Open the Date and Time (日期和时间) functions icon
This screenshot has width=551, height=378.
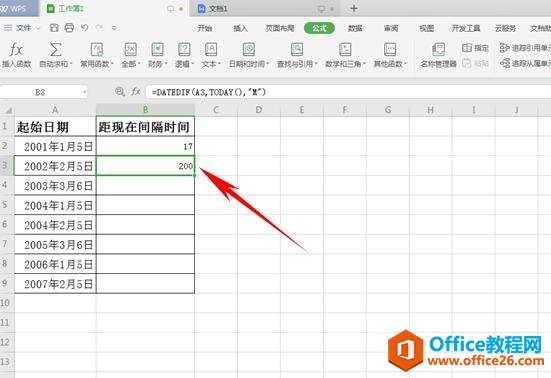[x=249, y=50]
